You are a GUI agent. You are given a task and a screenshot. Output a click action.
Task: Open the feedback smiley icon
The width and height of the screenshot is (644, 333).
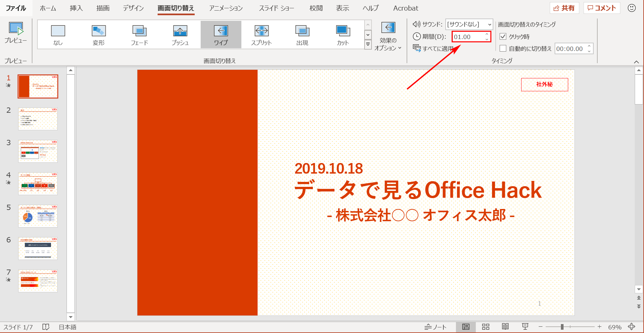tap(632, 8)
